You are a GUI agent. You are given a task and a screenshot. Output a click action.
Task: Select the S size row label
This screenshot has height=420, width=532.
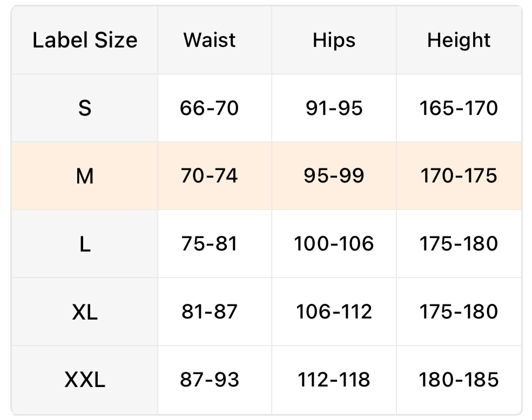(85, 109)
